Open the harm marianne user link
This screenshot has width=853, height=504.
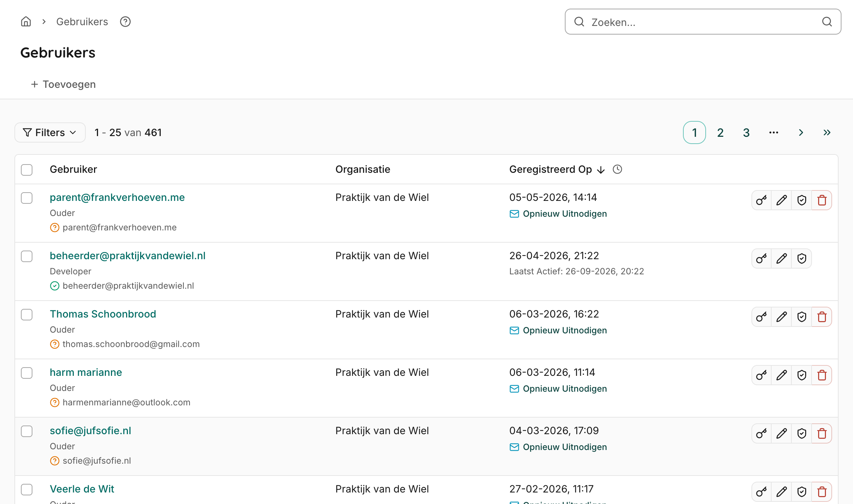(86, 372)
